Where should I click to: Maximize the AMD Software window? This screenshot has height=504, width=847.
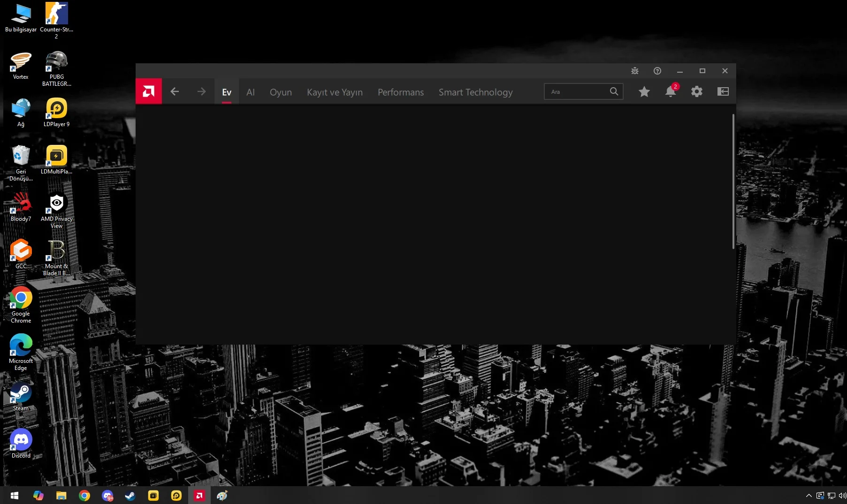[x=702, y=71]
